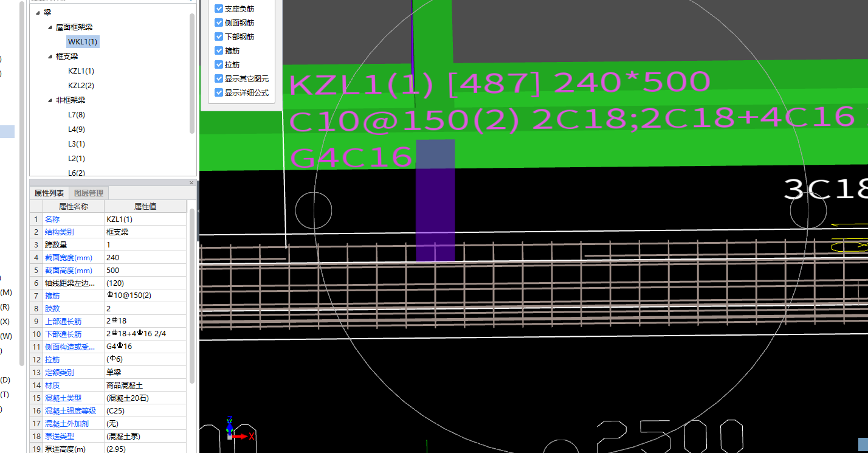Click the 泵送高度 value (2.95)
868x453 pixels.
point(145,449)
